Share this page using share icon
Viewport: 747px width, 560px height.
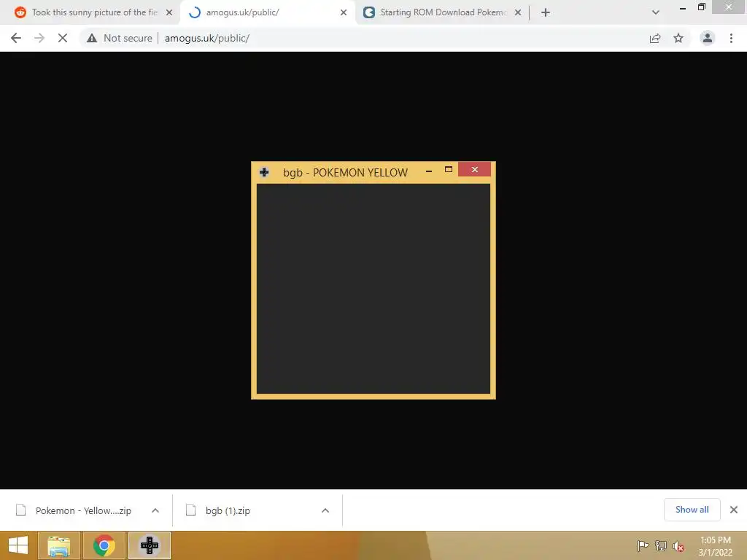point(655,38)
